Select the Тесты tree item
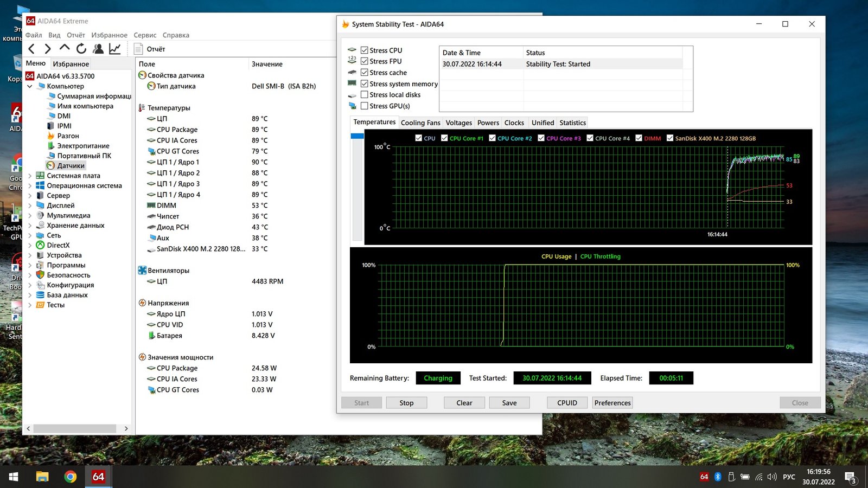Viewport: 868px width, 488px height. click(50, 305)
